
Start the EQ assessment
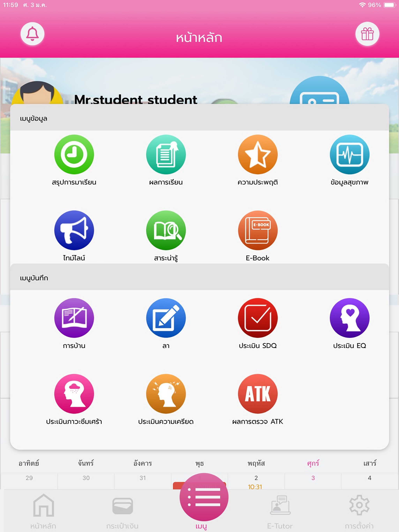pos(350,318)
